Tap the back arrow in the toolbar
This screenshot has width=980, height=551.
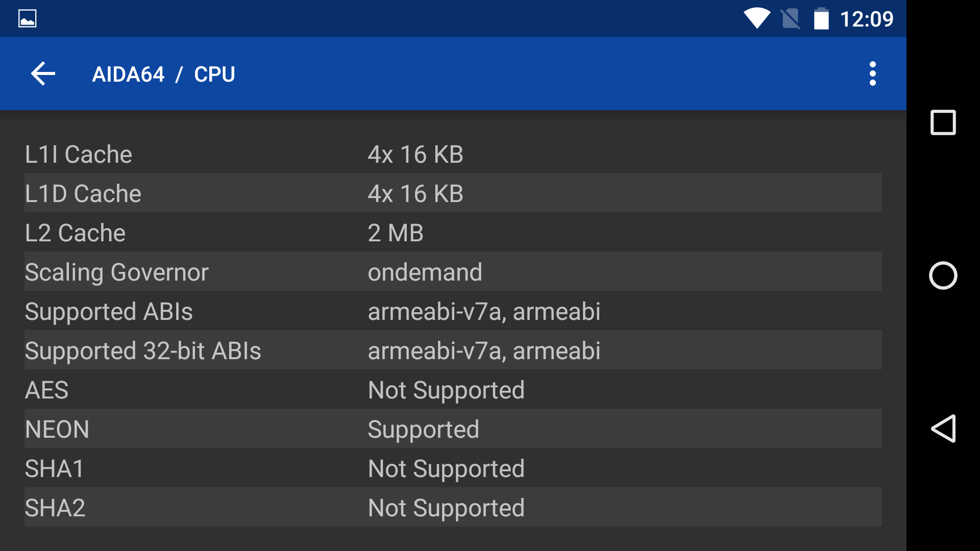pos(43,74)
